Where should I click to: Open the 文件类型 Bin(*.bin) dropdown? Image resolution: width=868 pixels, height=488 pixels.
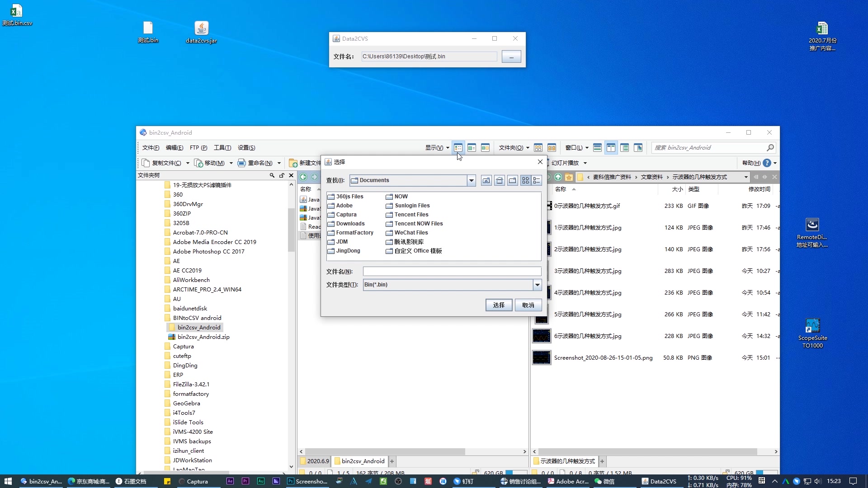tap(537, 285)
